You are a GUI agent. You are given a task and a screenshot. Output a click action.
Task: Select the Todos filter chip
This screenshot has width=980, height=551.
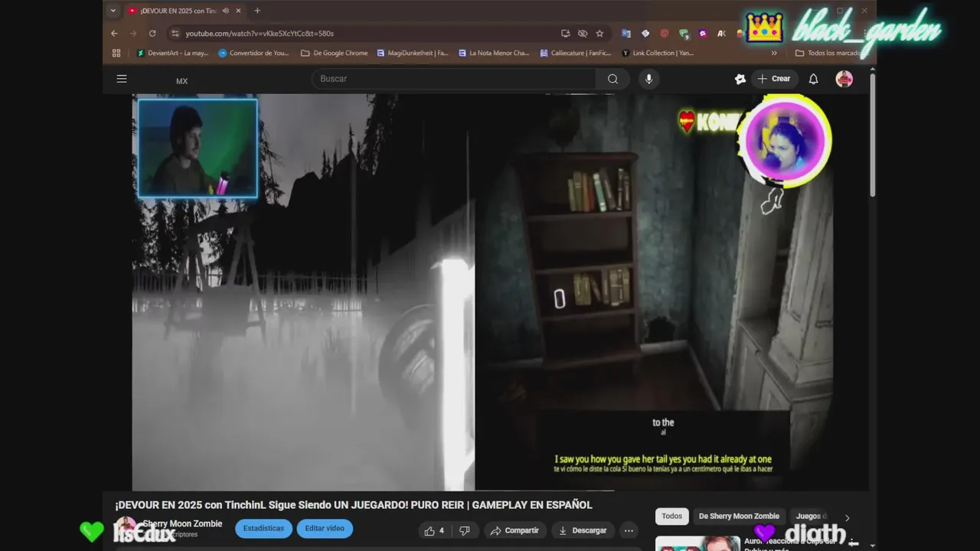671,516
